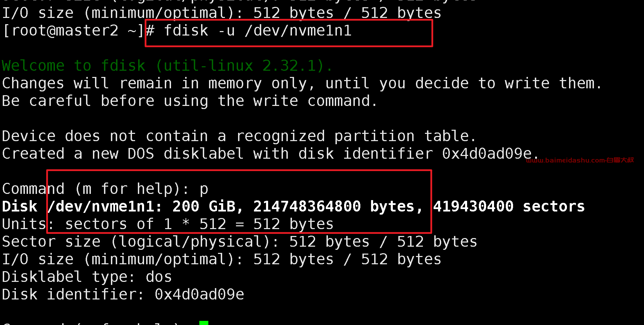
Task: Click the Sector size (logical/physical) line
Action: [x=239, y=242]
